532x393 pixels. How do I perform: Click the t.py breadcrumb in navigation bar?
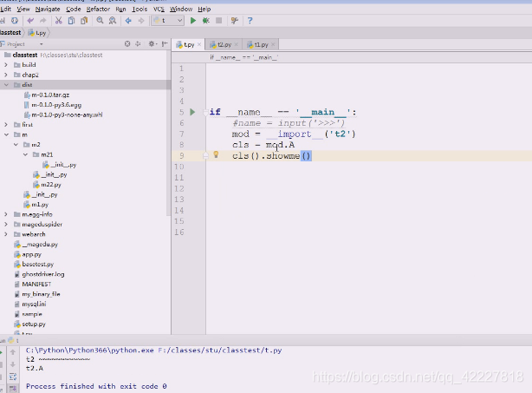point(37,33)
